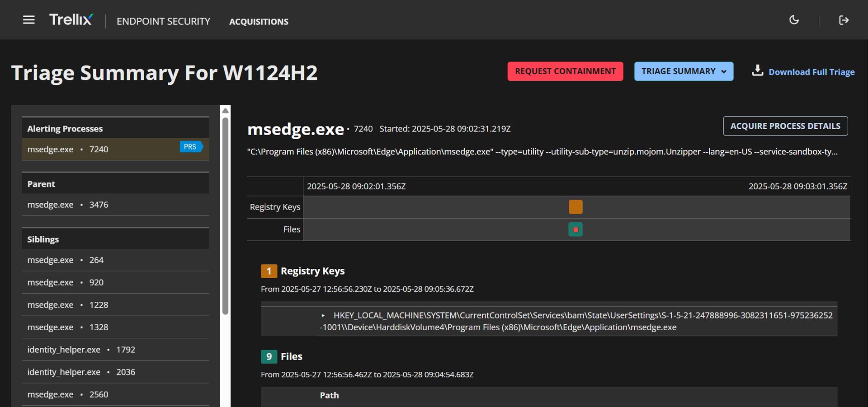
Task: Click ACQUIRE PROCESS DETAILS button
Action: point(785,126)
